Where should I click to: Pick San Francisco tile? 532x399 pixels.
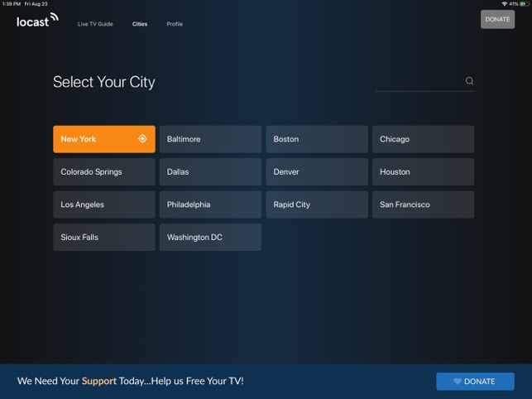pyautogui.click(x=423, y=204)
